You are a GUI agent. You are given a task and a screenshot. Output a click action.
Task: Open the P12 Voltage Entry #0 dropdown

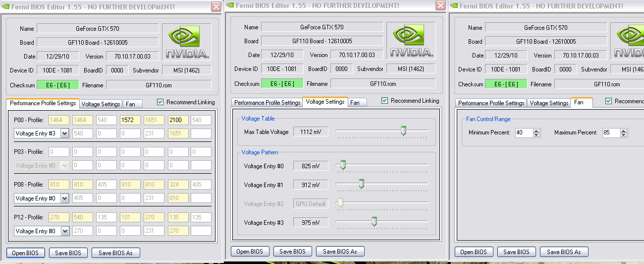point(64,231)
